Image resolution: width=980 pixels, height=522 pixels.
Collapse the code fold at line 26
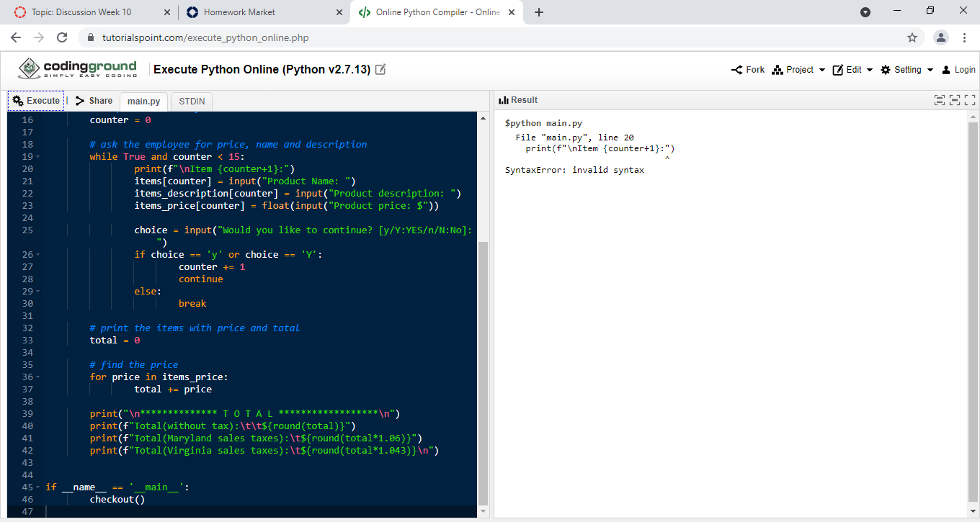(x=37, y=255)
